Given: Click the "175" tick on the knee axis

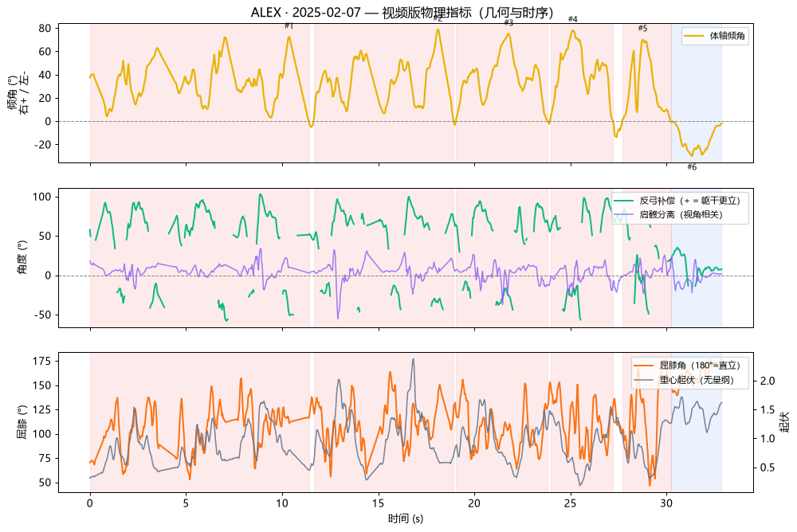Looking at the screenshot, I should [x=41, y=362].
